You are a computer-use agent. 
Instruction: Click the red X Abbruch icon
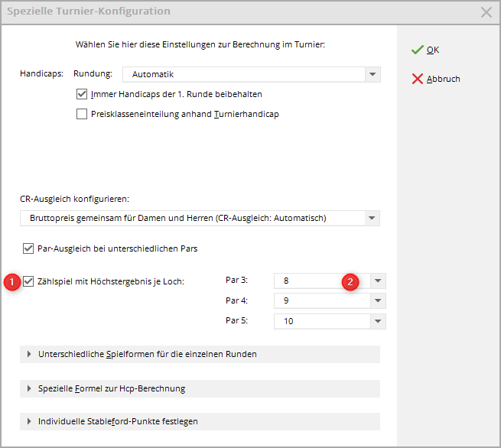tap(417, 79)
